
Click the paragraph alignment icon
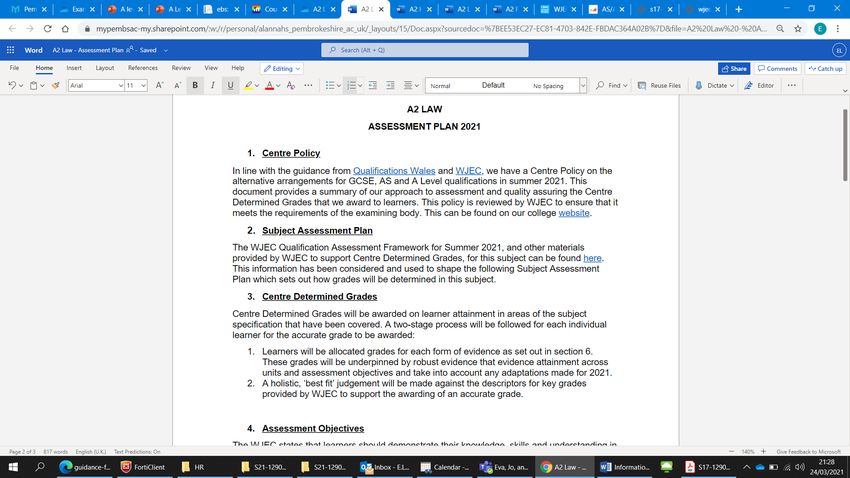408,86
